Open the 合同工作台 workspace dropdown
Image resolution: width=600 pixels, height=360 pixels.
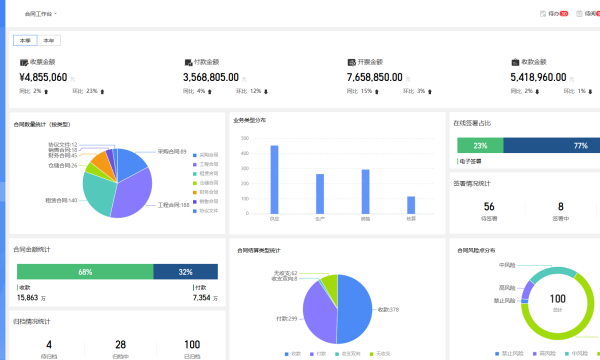pyautogui.click(x=41, y=14)
